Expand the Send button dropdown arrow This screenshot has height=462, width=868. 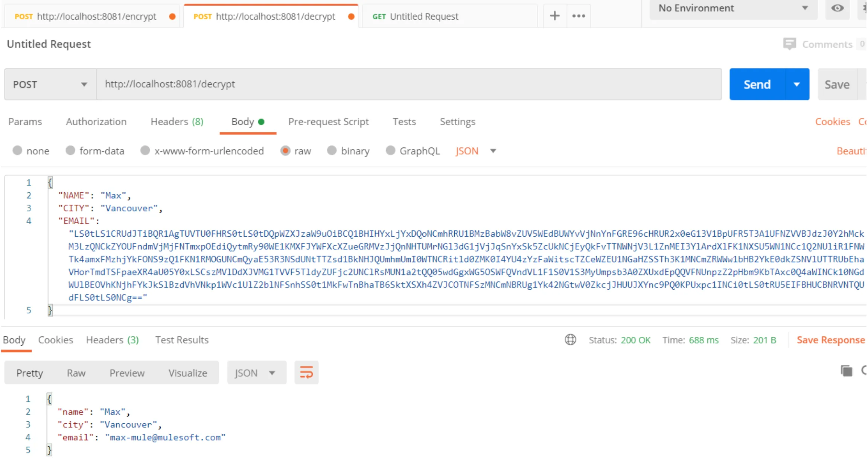tap(797, 84)
